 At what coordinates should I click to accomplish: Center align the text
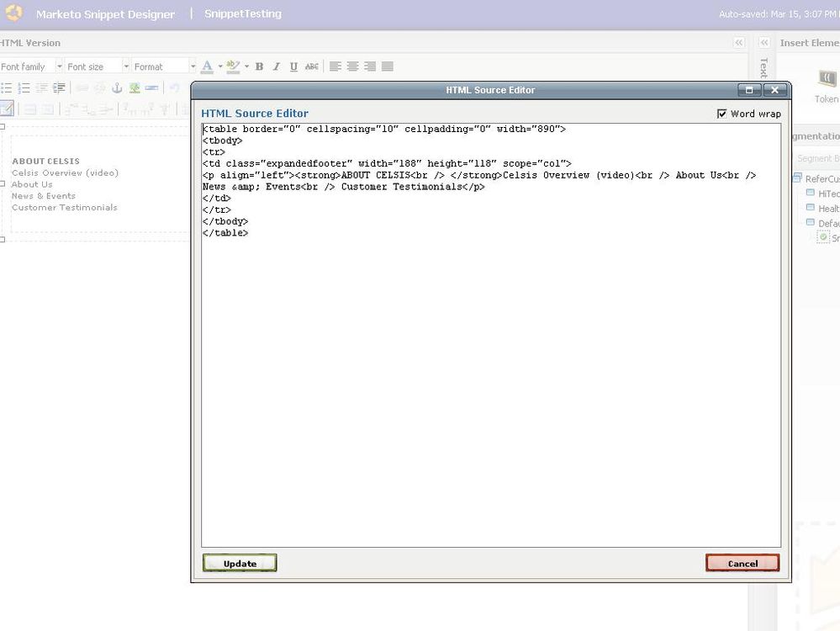(x=352, y=66)
